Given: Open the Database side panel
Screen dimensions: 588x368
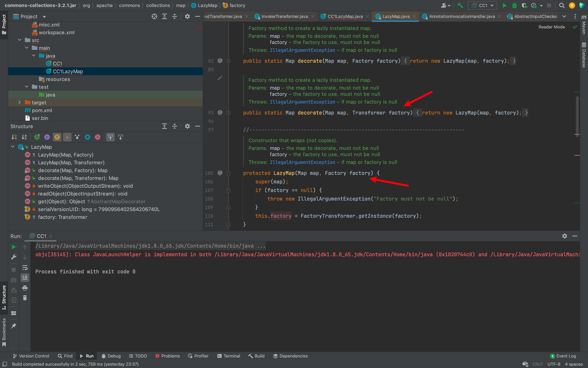Looking at the screenshot, I should click(584, 55).
